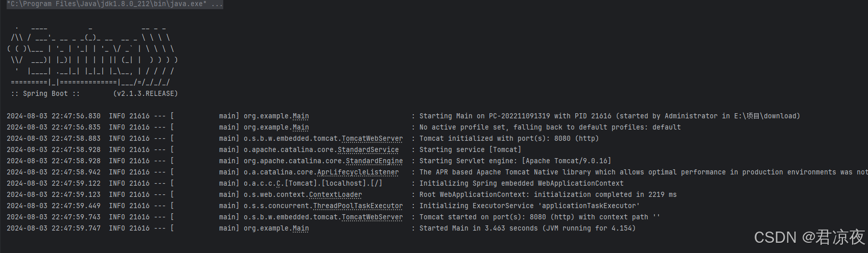Click the 'Initializing ExecutorService' log message
The width and height of the screenshot is (868, 253).
pos(529,206)
